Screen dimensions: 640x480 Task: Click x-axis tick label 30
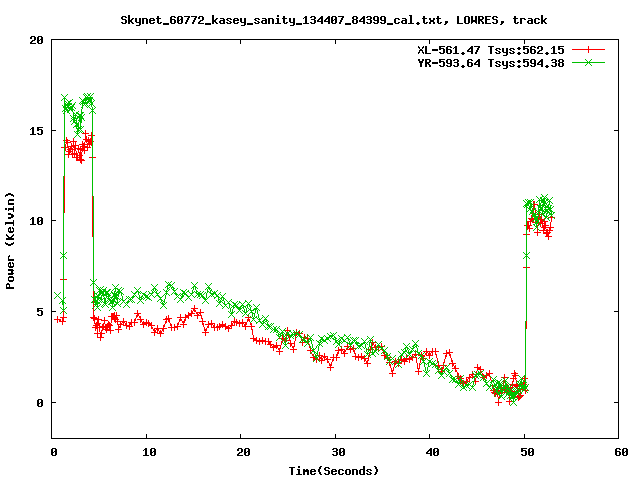(338, 452)
